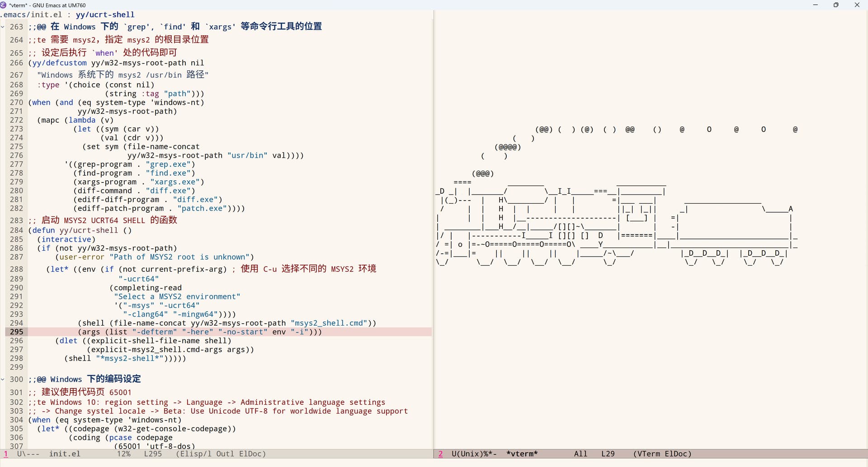The height and width of the screenshot is (467, 868).
Task: Click the L295 line number indicator
Action: click(x=153, y=454)
